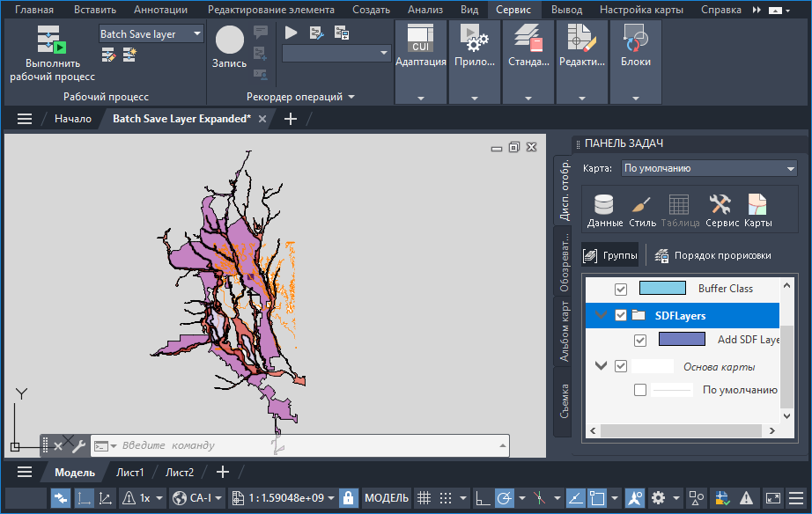Click the Порядок прорисовки button
Viewport: 812px width, 514px height.
[x=712, y=255]
